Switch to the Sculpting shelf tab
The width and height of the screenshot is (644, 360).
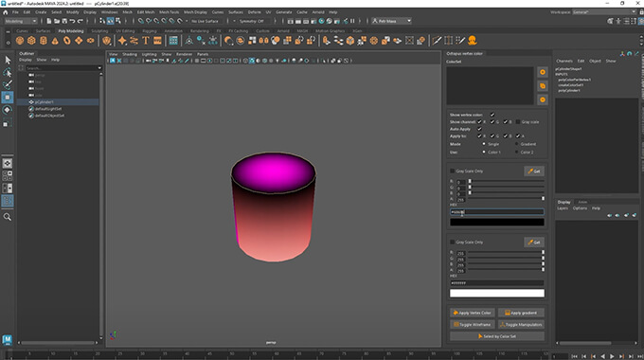click(x=99, y=31)
